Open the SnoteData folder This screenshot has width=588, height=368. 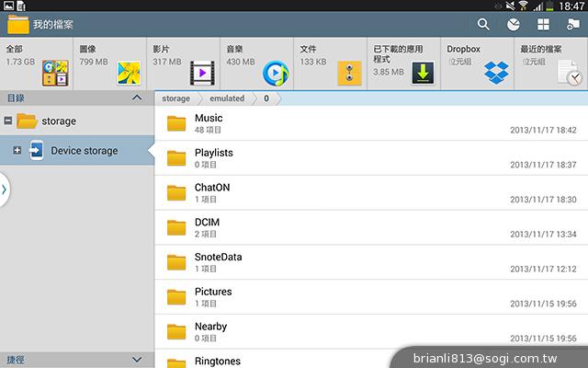coord(371,262)
